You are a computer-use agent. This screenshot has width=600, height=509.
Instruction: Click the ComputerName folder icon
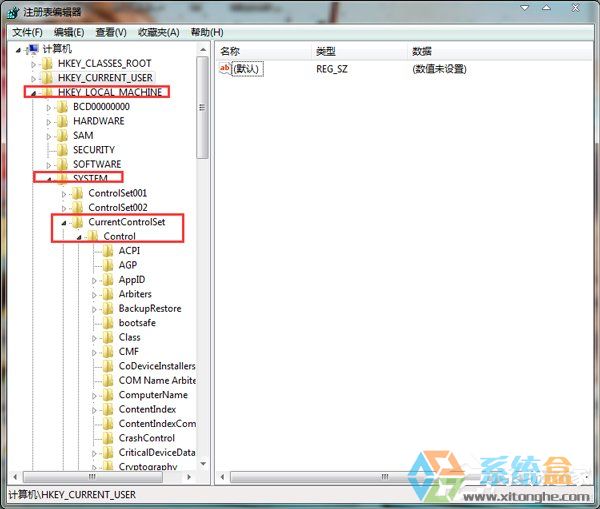108,395
